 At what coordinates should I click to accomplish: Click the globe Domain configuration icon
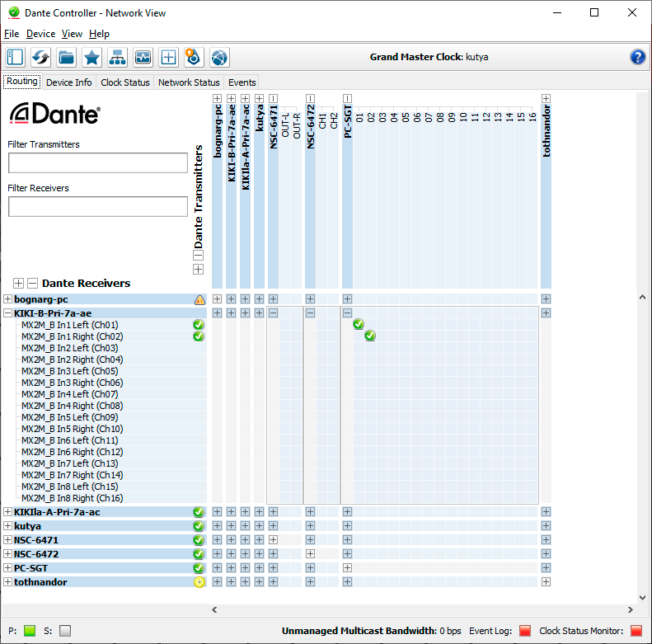[219, 57]
